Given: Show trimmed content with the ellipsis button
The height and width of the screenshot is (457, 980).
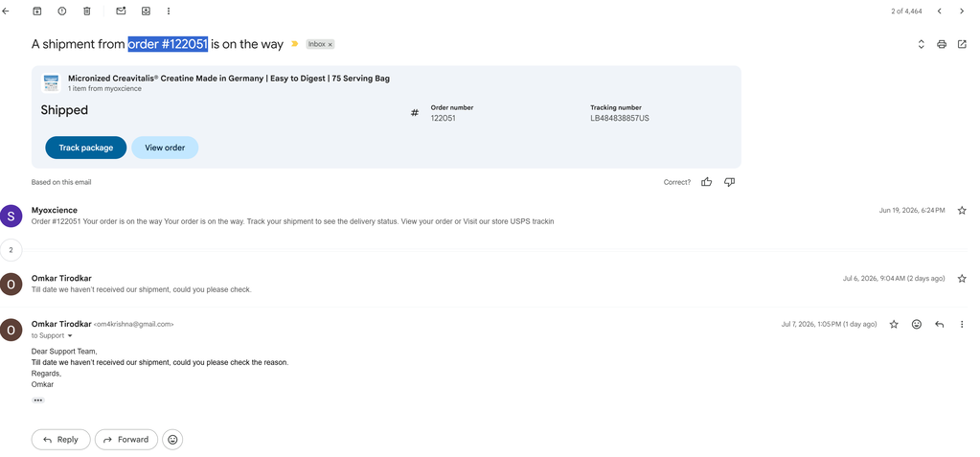Looking at the screenshot, I should pos(38,400).
